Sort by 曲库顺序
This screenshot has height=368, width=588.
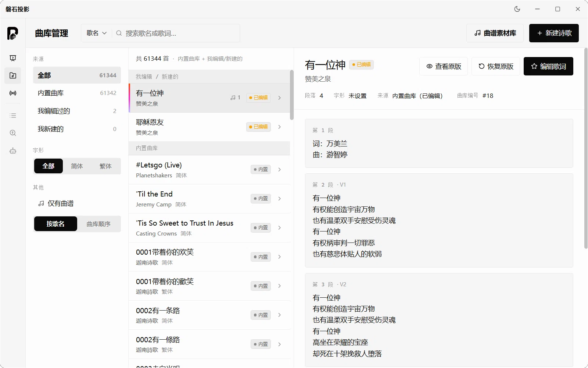click(x=98, y=224)
